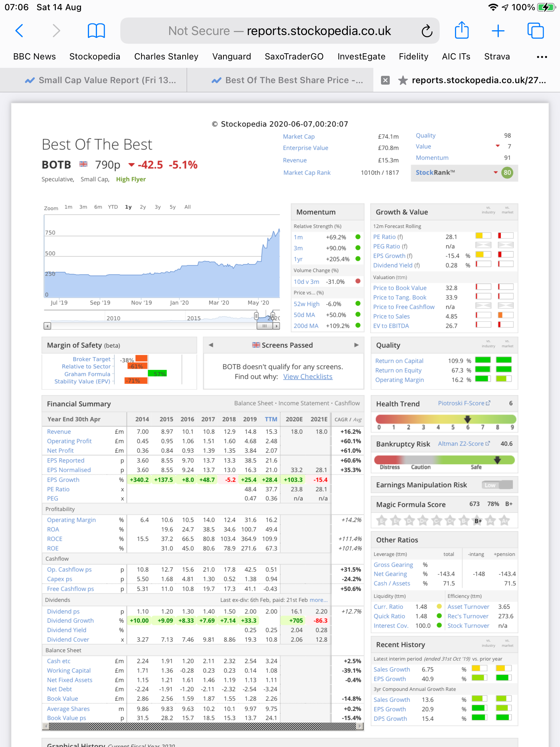The width and height of the screenshot is (560, 747).
Task: Open the Market Cap Rank link
Action: 307,173
